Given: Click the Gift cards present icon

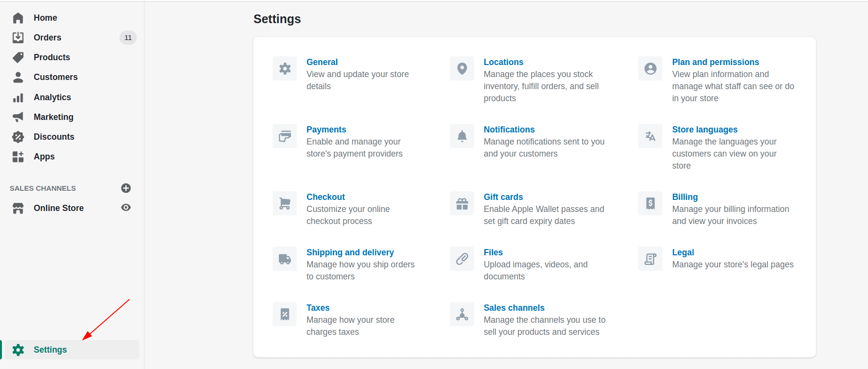Looking at the screenshot, I should point(462,203).
